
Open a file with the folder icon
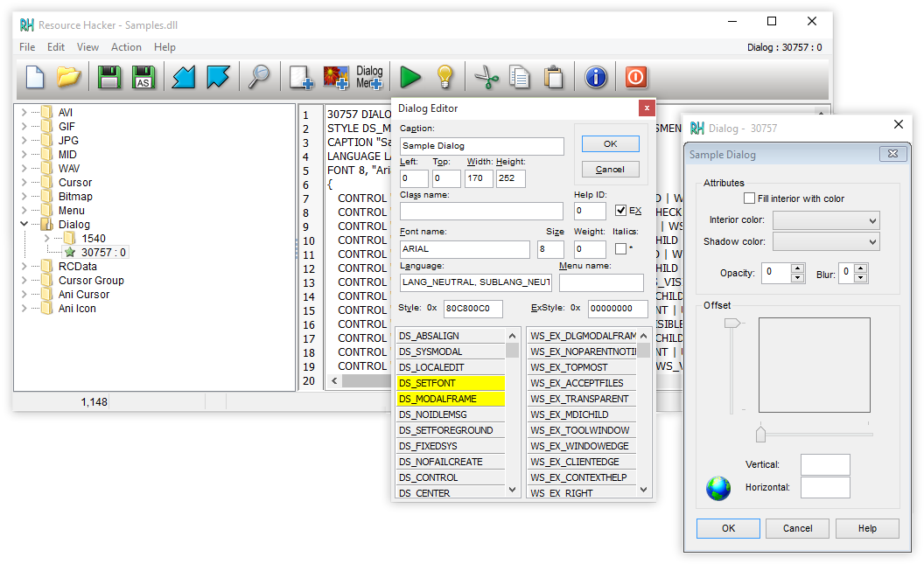click(68, 77)
